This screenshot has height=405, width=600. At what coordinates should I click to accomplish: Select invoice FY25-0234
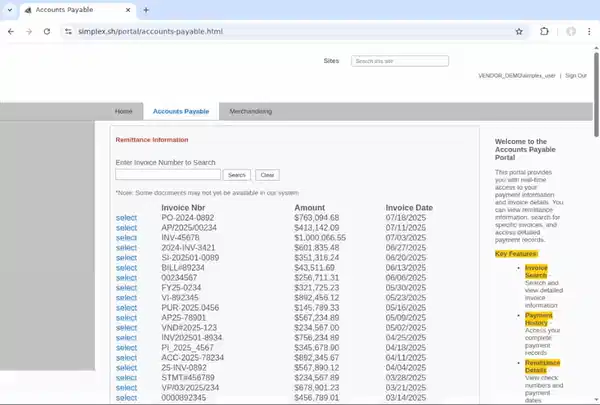point(126,287)
